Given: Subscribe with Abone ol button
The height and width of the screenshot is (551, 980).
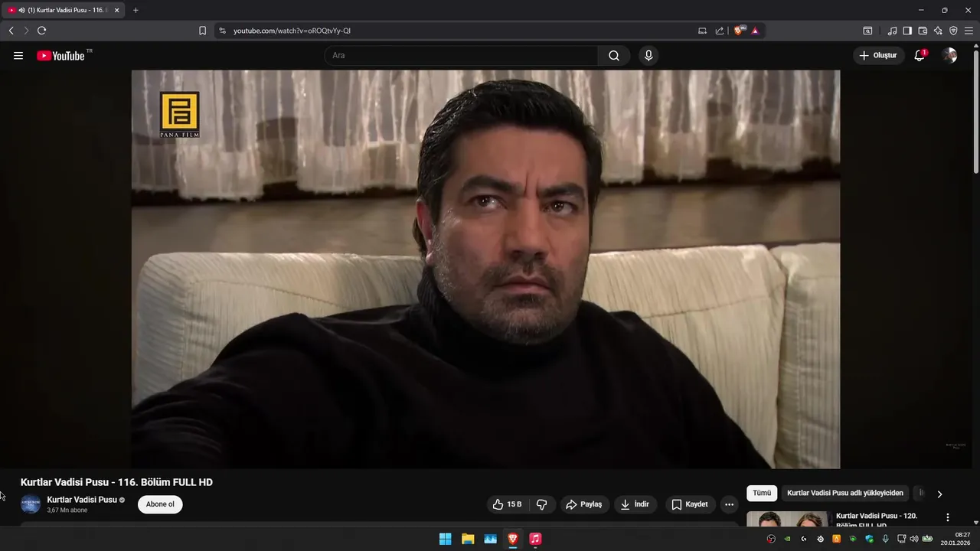Looking at the screenshot, I should tap(160, 504).
